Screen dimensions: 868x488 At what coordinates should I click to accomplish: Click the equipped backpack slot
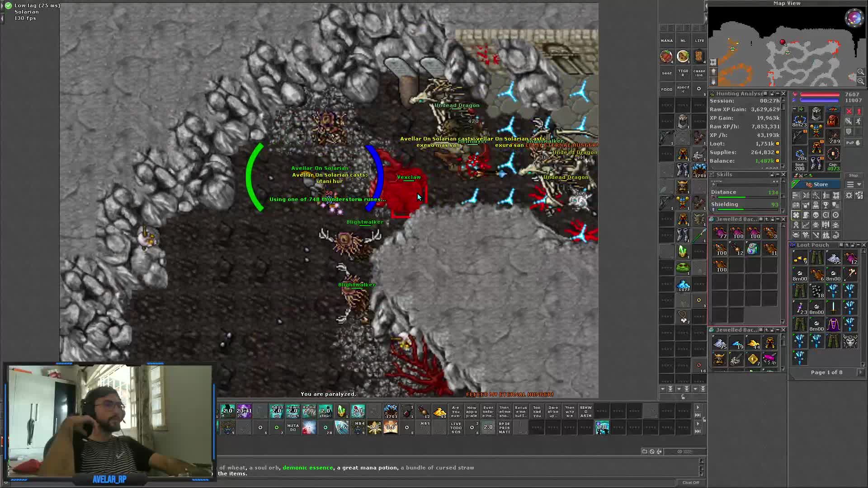click(x=833, y=120)
